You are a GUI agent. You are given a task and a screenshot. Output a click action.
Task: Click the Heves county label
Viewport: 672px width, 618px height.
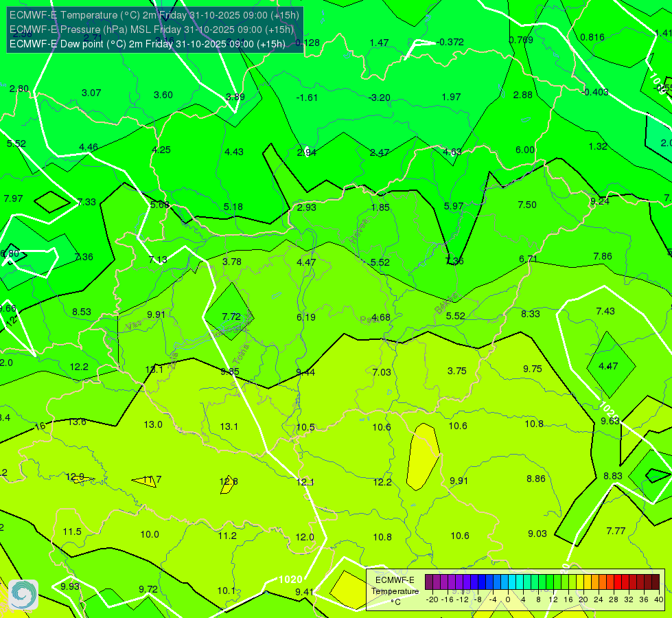[359, 231]
